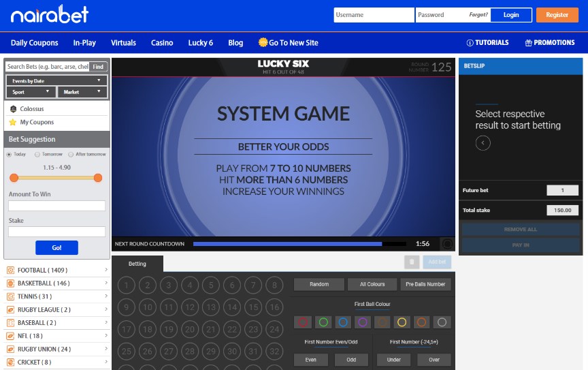Viewport: 588px width, 370px height.
Task: Open the Lucky 6 menu item
Action: tap(201, 43)
